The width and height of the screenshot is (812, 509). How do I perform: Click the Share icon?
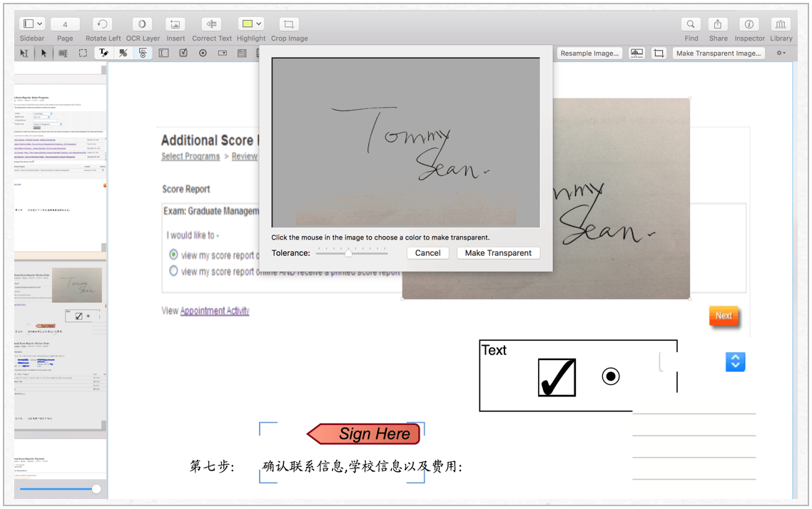point(718,24)
